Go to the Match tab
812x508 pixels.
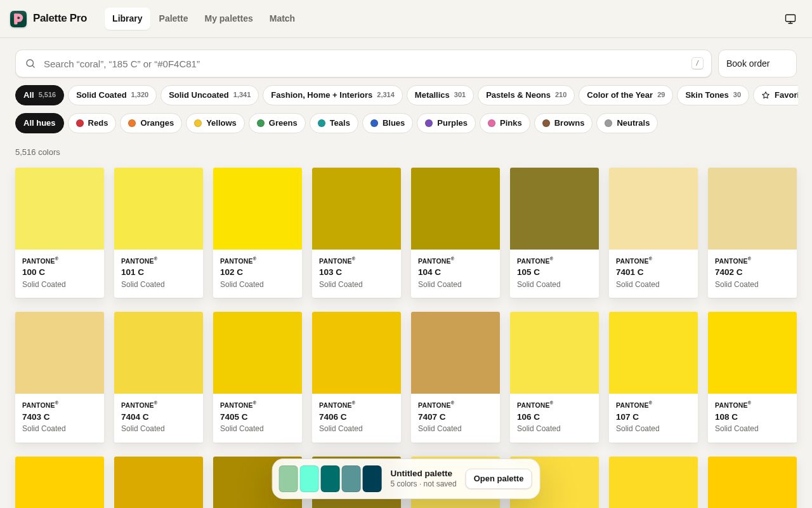pyautogui.click(x=282, y=18)
